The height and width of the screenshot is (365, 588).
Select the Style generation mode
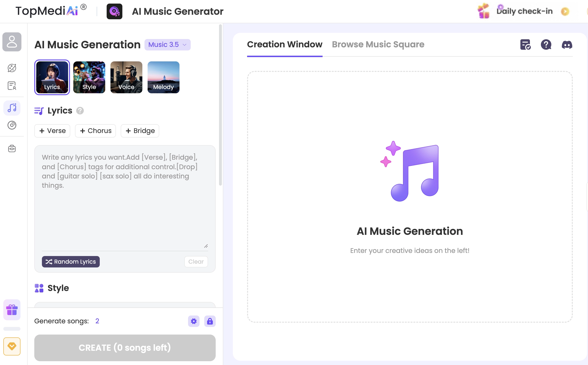(89, 77)
